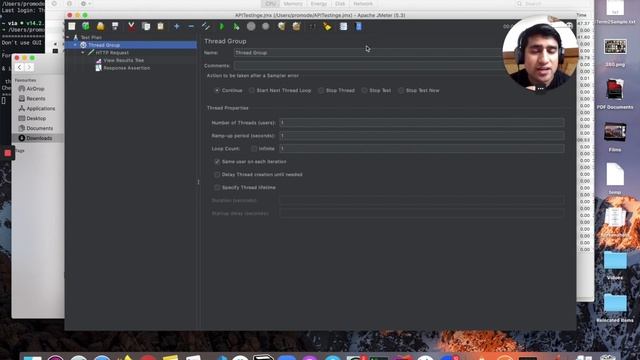The image size is (640, 360).
Task: Select Stop Test radio button
Action: (x=364, y=91)
